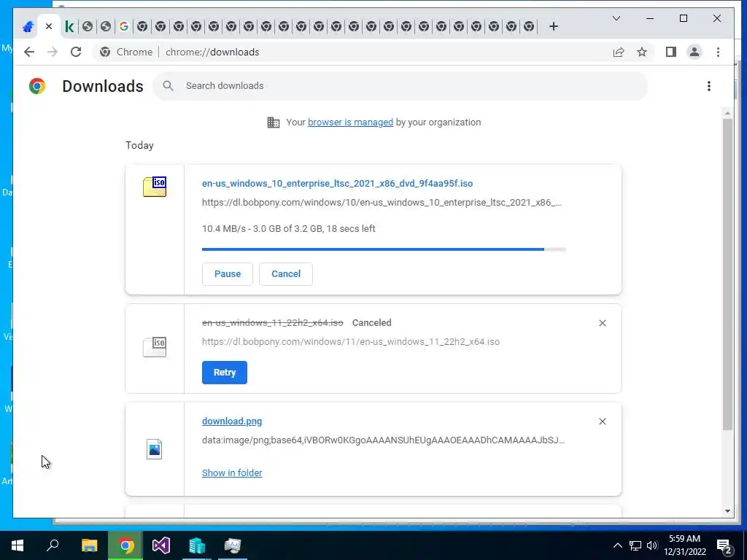The image size is (747, 560).
Task: Switch to the Google 'G' tab
Action: 124,27
